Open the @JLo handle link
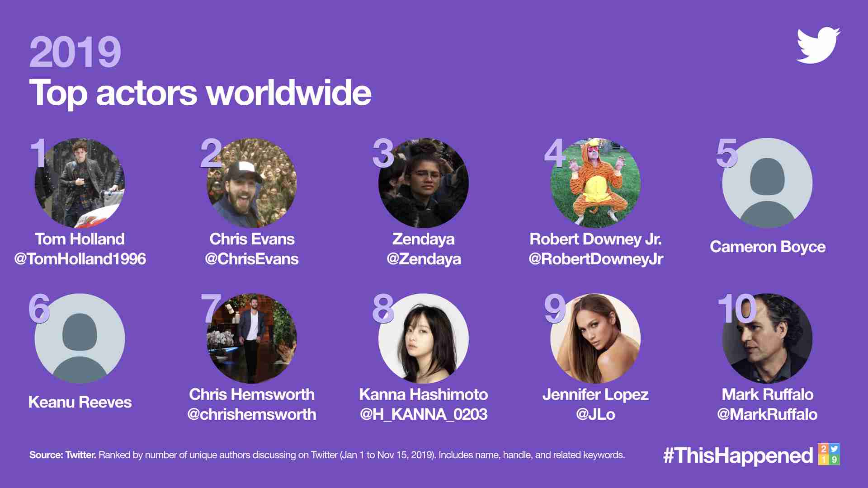Screen dimensions: 868x488 (x=595, y=414)
